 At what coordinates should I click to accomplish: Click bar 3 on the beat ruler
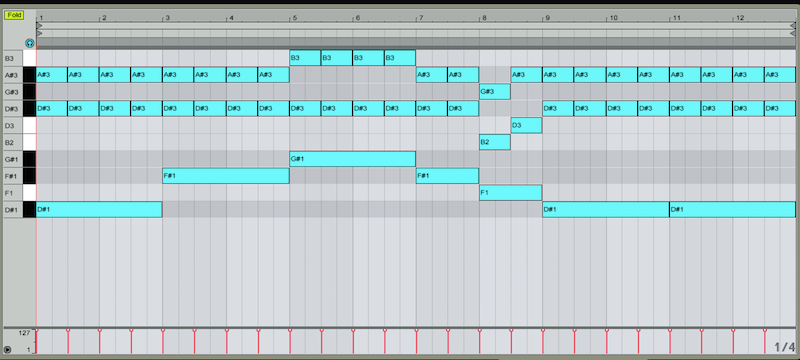point(167,18)
